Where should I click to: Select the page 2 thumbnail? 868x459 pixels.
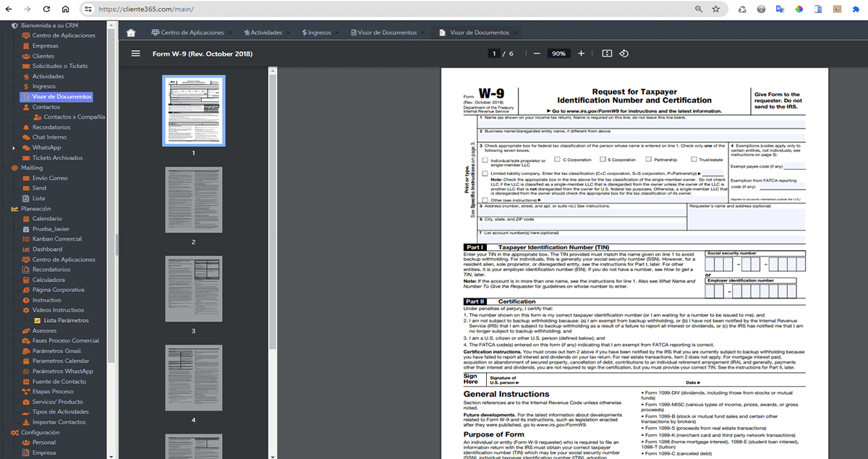click(x=193, y=198)
